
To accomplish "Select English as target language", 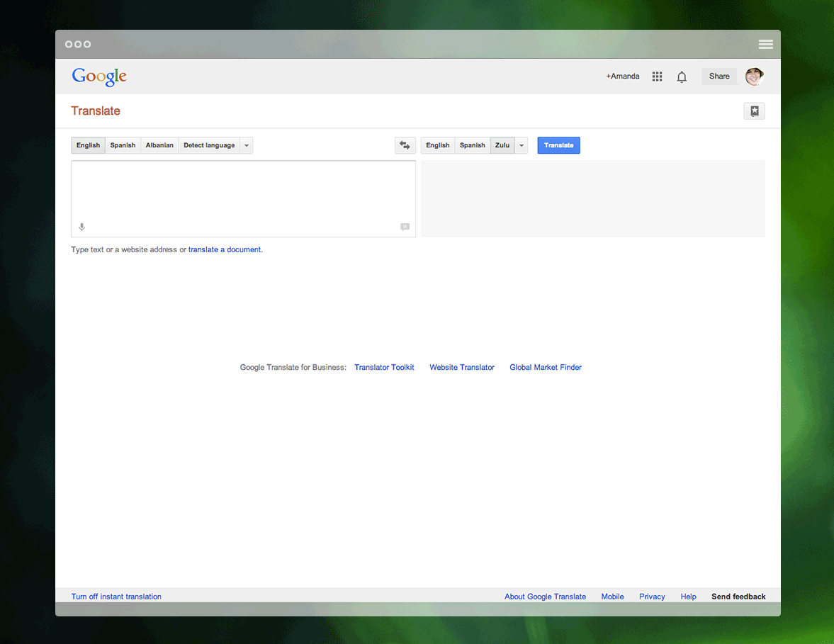I will click(438, 145).
